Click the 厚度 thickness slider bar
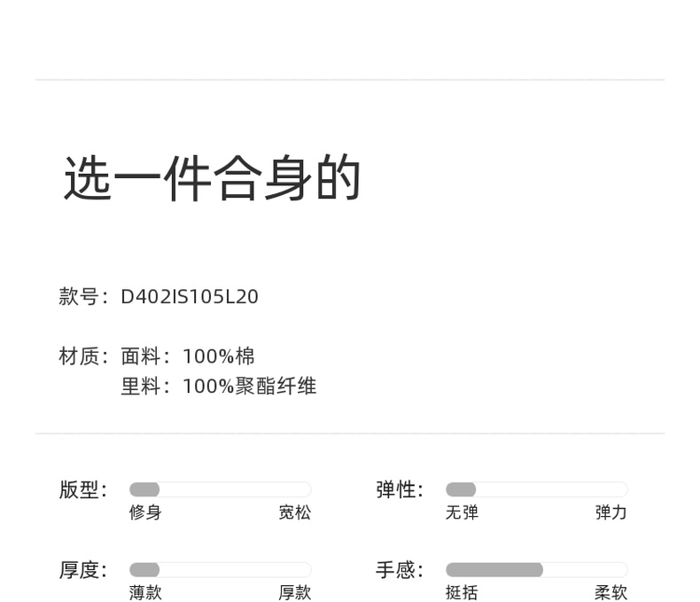This screenshot has width=700, height=602. coord(220,569)
